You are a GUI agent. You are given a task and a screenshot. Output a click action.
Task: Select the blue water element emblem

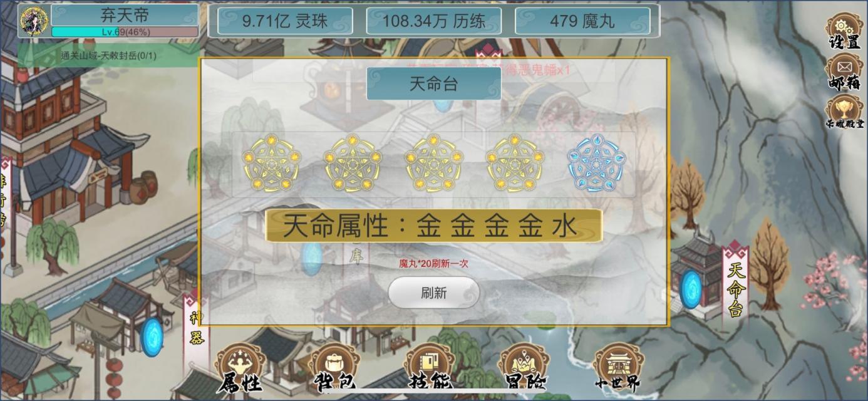pyautogui.click(x=596, y=163)
